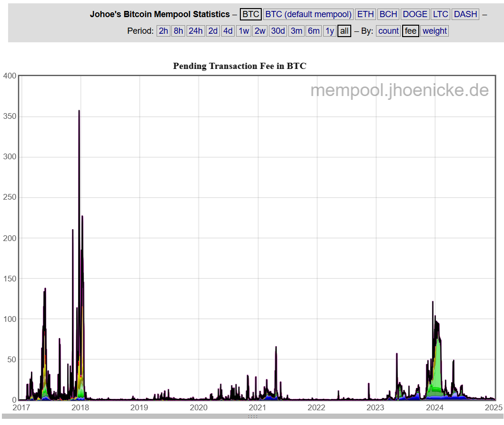504x425 pixels.
Task: Switch the period to 3m
Action: point(296,31)
